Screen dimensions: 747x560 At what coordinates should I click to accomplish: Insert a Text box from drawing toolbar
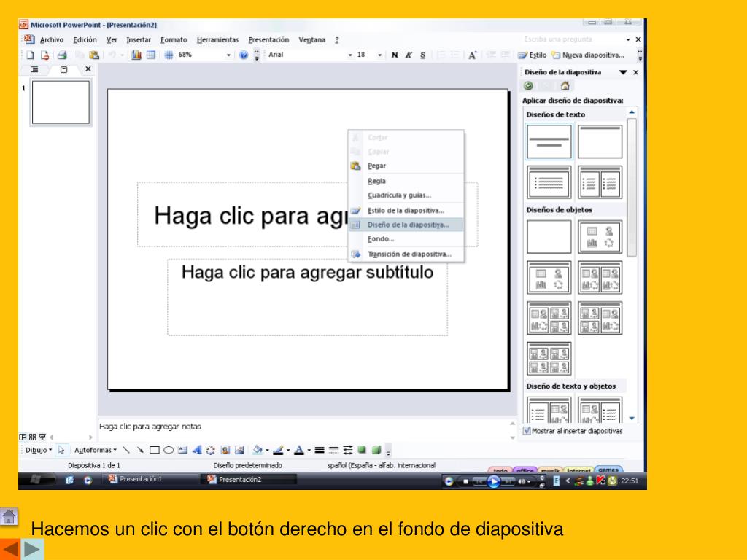(182, 450)
